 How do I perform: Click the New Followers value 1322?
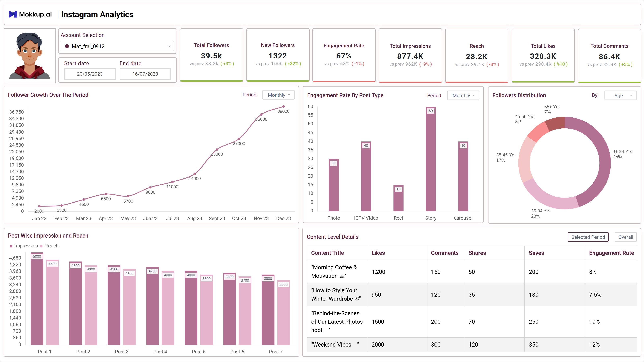click(x=278, y=56)
